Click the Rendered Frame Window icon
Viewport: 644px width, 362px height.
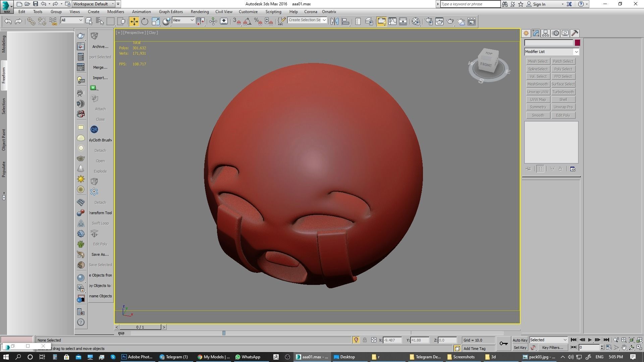(x=439, y=21)
